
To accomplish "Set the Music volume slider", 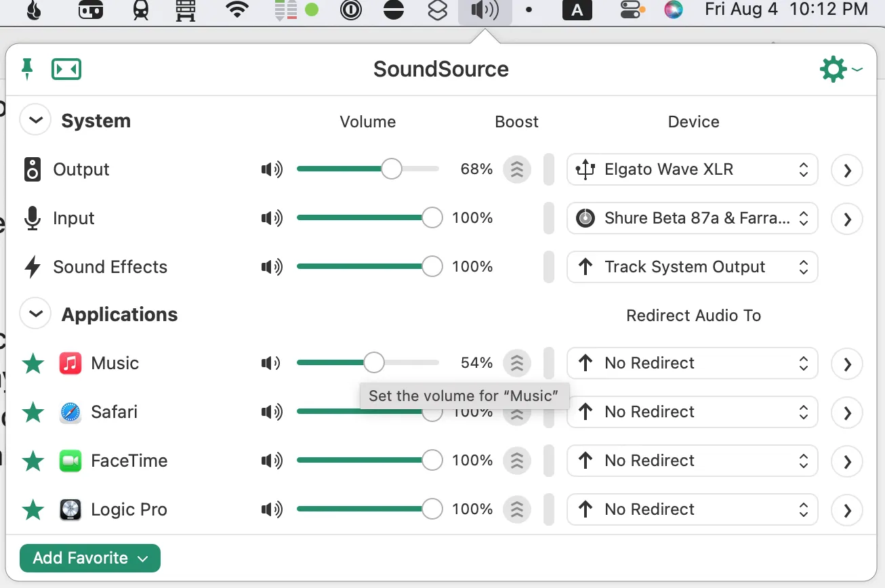I will [x=375, y=363].
